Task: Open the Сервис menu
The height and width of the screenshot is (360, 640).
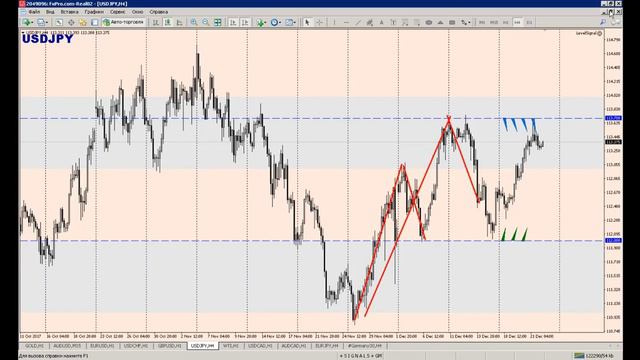Action: coord(118,12)
